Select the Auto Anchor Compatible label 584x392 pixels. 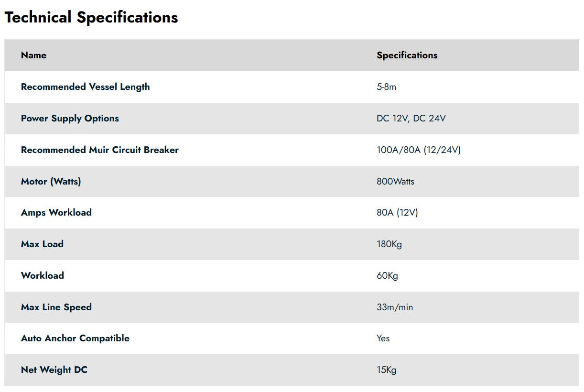[x=75, y=338]
